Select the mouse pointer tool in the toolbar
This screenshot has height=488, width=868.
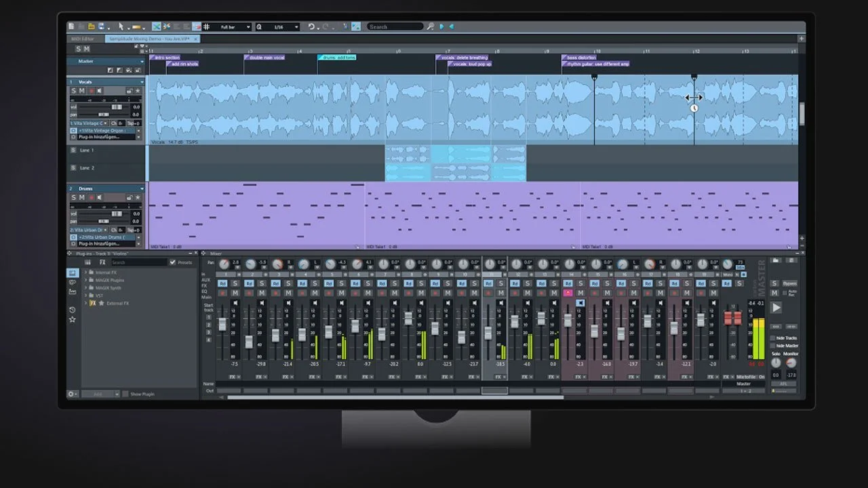(121, 26)
